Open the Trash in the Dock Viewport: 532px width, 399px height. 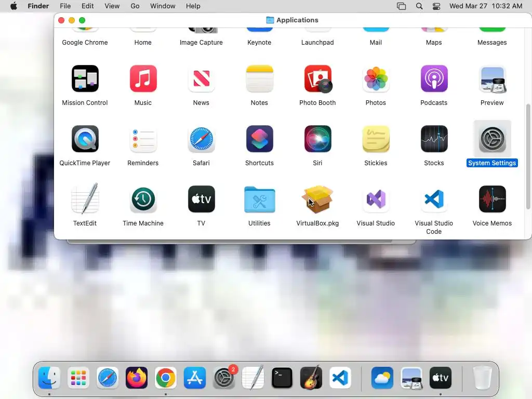(482, 378)
